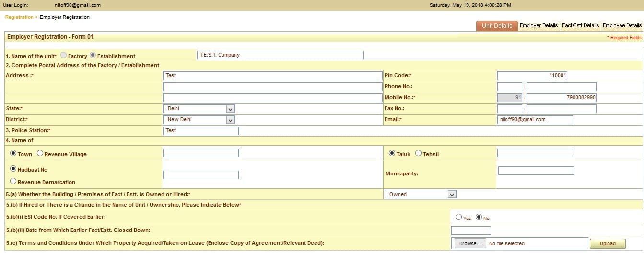Screen dimensions: 644x253
Task: Click the Municipality input field
Action: [x=536, y=171]
